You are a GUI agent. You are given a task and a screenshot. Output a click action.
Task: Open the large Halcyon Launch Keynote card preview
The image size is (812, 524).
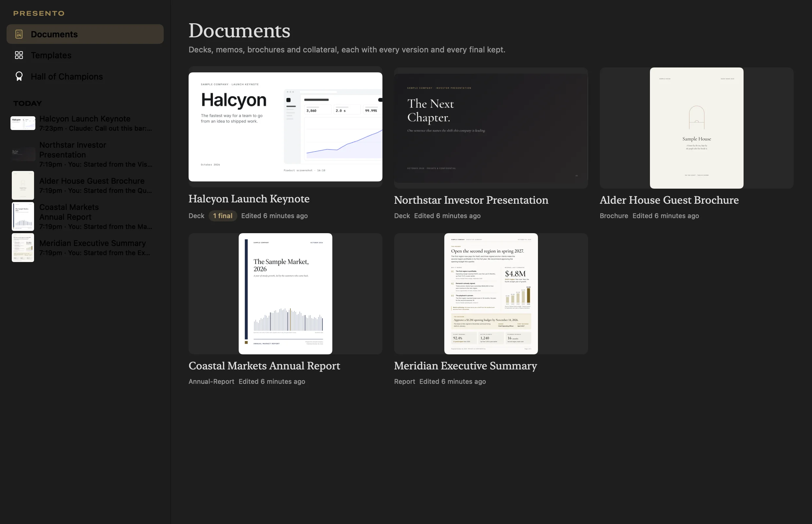[286, 126]
